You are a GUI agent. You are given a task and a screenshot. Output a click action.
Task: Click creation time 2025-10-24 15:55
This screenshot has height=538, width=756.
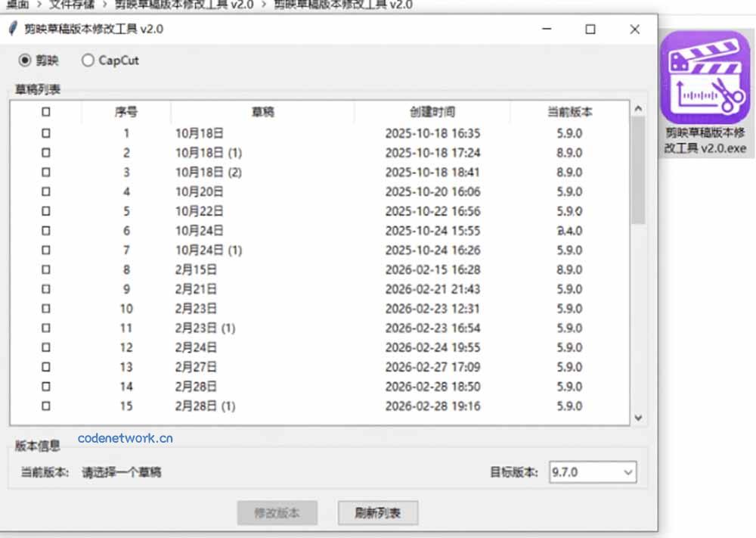click(x=432, y=231)
